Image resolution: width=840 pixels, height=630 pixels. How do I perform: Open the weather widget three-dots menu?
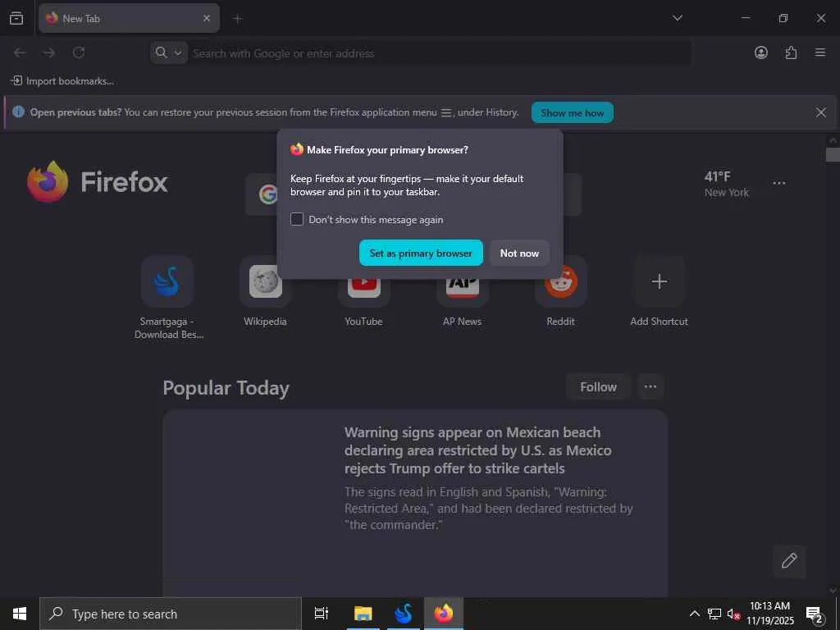[779, 183]
